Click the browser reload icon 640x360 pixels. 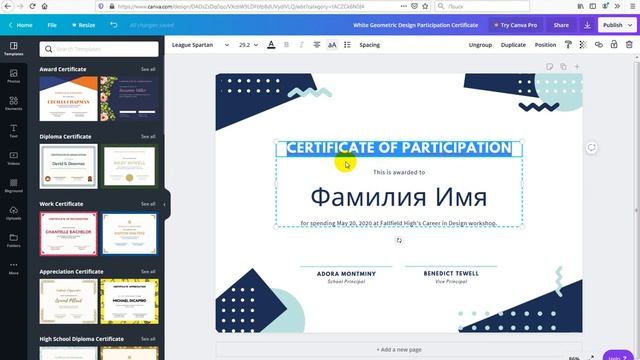pyautogui.click(x=32, y=6)
